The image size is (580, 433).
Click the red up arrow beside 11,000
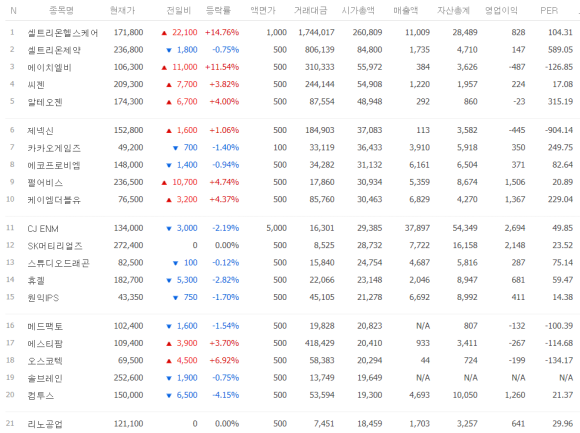164,68
